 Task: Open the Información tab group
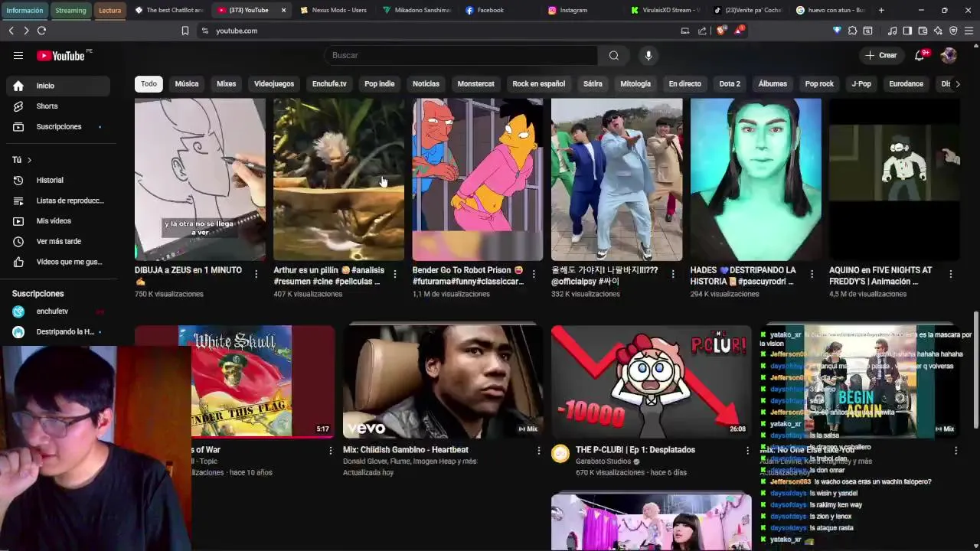point(24,10)
